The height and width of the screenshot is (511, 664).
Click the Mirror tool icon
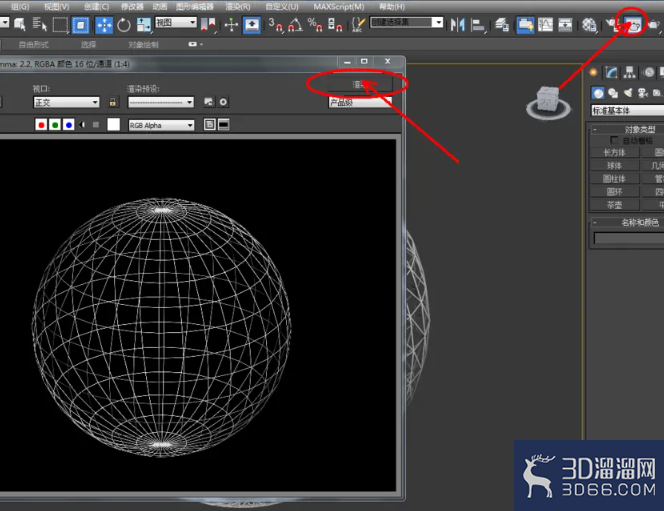tap(457, 25)
